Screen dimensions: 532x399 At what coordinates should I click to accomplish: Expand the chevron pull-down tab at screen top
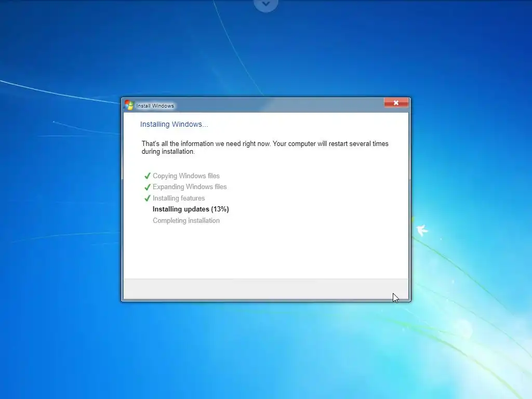click(266, 4)
